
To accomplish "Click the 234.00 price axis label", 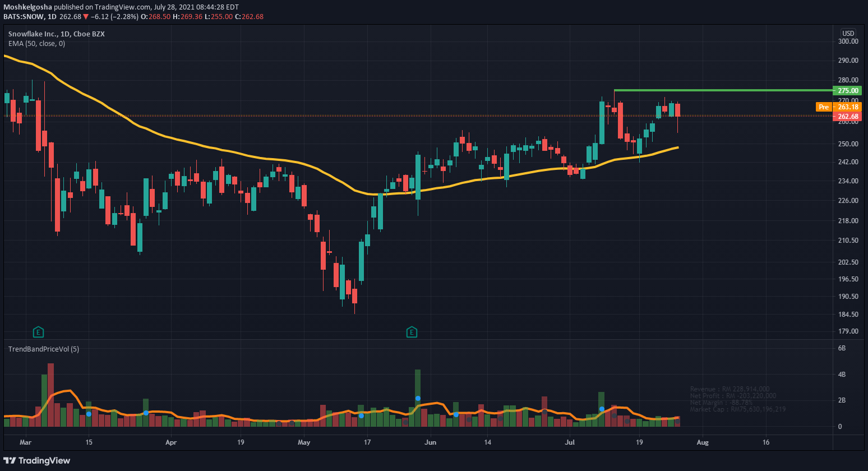I will coord(848,181).
